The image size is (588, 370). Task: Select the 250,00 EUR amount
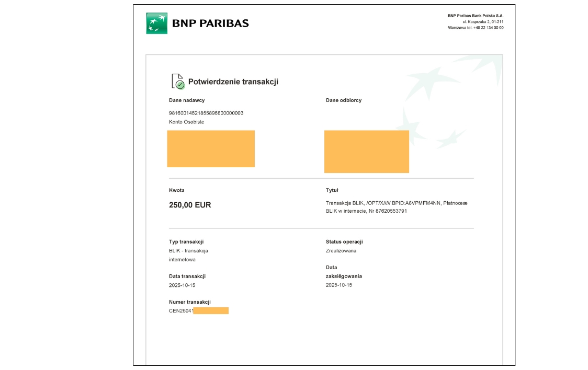190,205
